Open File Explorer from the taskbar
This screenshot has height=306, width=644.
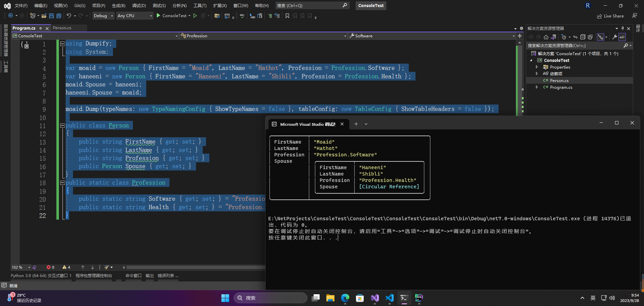(330, 298)
